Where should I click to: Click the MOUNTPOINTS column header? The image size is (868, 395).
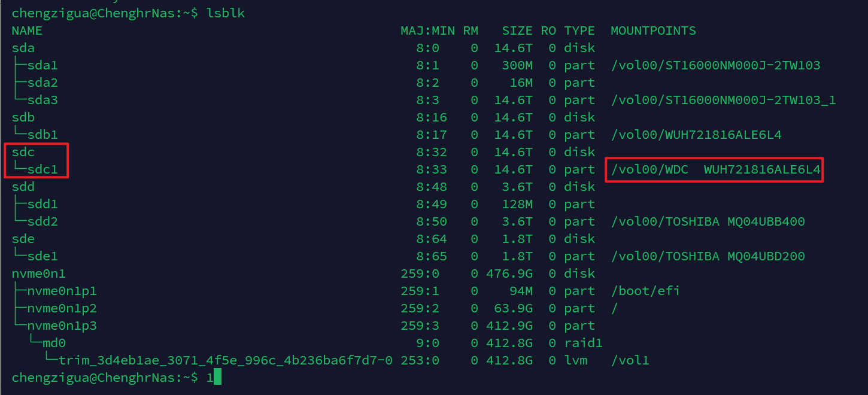653,31
